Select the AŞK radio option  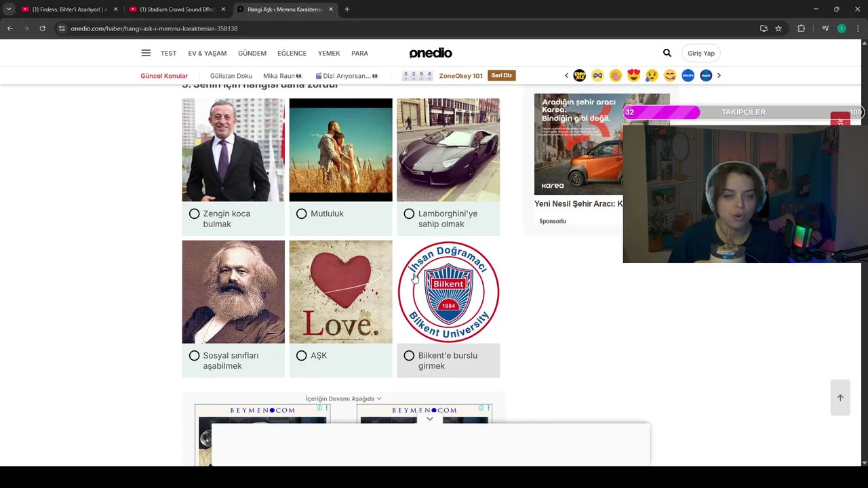click(301, 356)
